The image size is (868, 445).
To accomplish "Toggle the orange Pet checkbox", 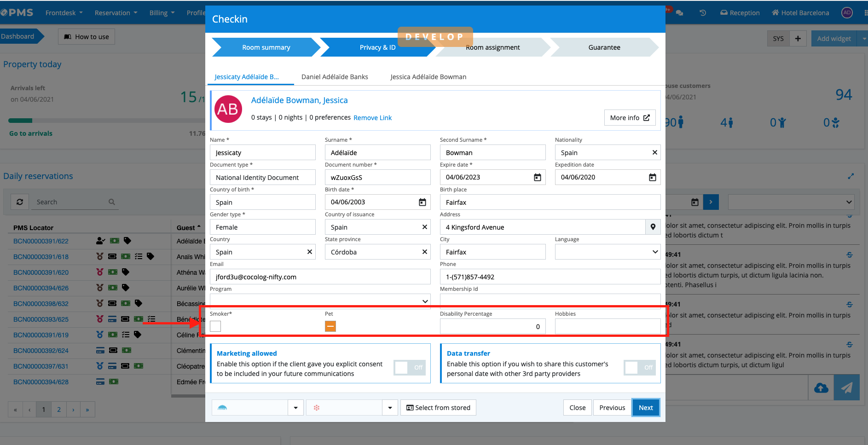I will pos(330,326).
